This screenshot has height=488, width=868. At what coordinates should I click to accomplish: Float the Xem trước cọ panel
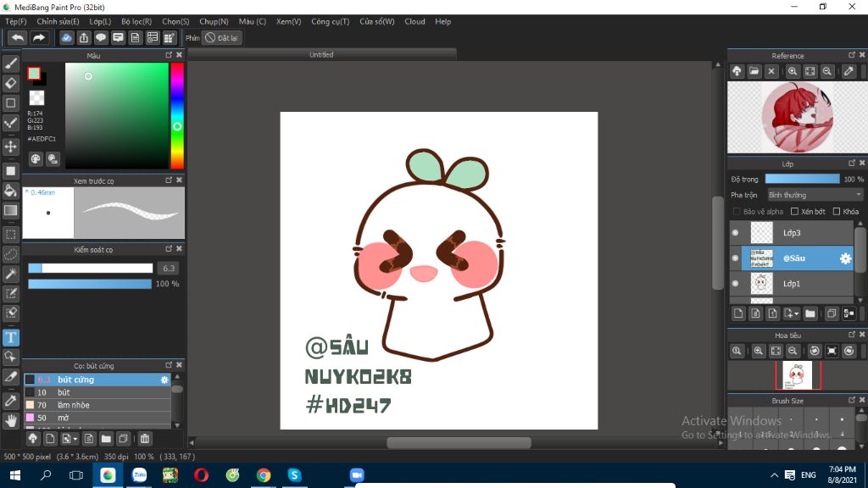169,180
